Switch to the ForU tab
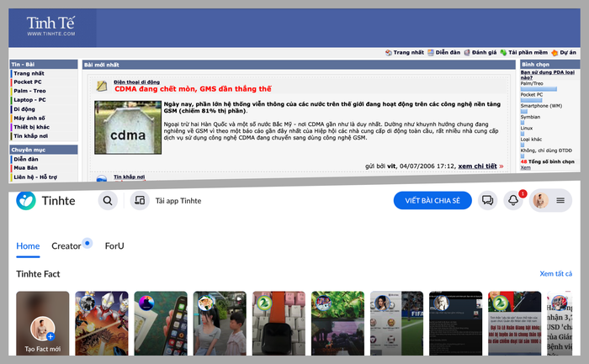The height and width of the screenshot is (364, 589). pyautogui.click(x=114, y=245)
